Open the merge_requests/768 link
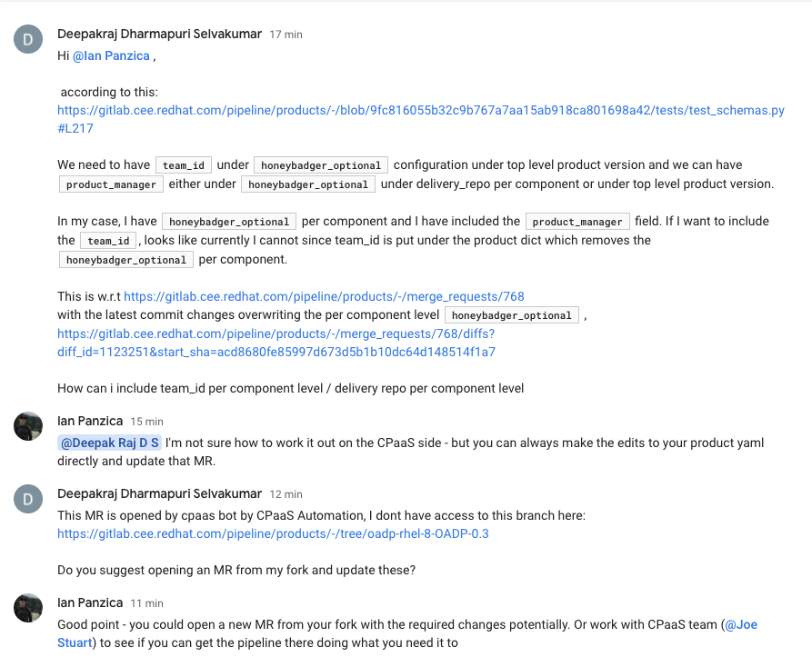 [x=324, y=296]
